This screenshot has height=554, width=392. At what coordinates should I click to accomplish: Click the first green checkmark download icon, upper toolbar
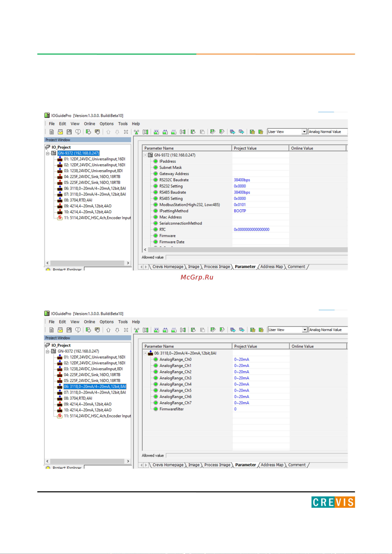(x=213, y=132)
